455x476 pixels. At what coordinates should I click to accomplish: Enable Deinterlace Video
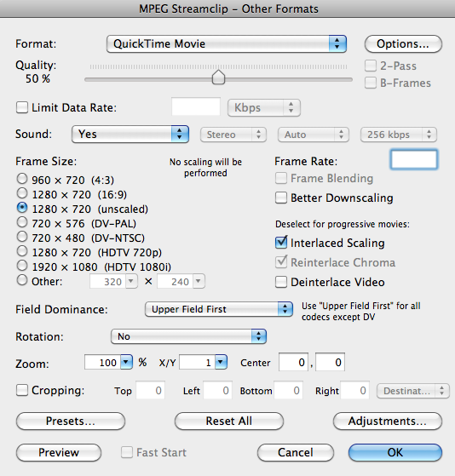coord(281,282)
